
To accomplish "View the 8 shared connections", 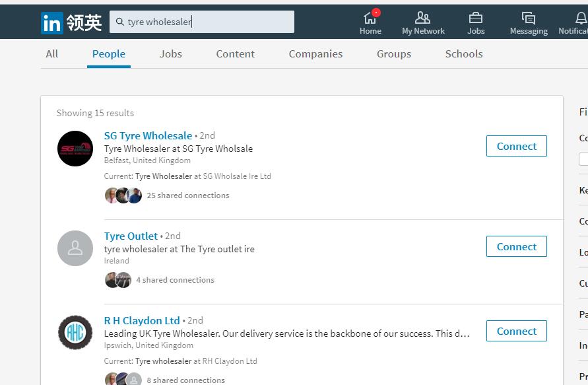I will 185,380.
